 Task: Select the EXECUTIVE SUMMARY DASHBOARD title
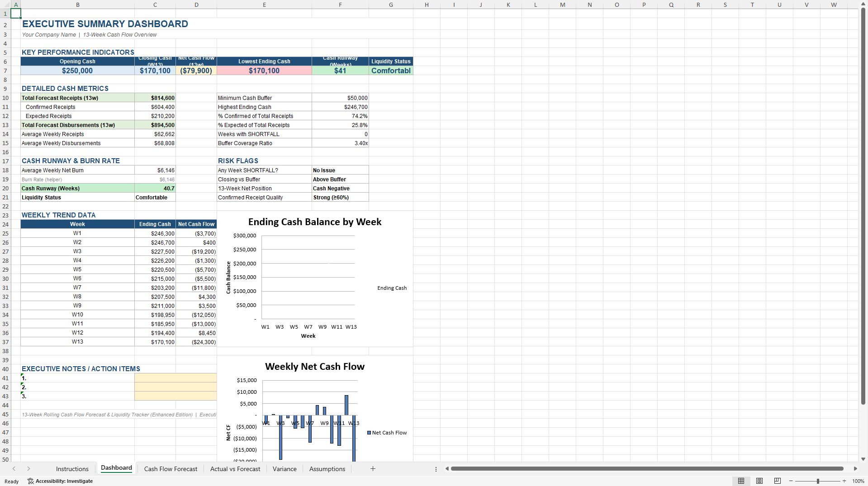coord(105,24)
